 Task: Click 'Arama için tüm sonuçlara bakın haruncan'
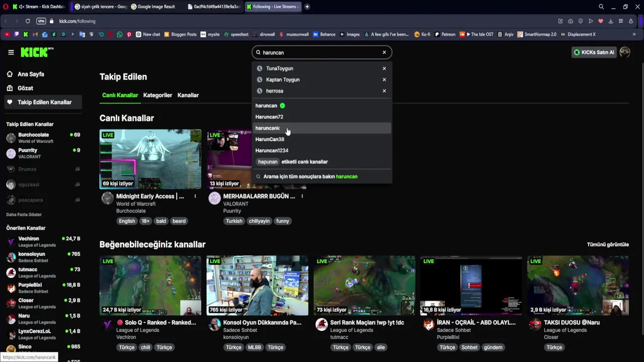pos(321,176)
